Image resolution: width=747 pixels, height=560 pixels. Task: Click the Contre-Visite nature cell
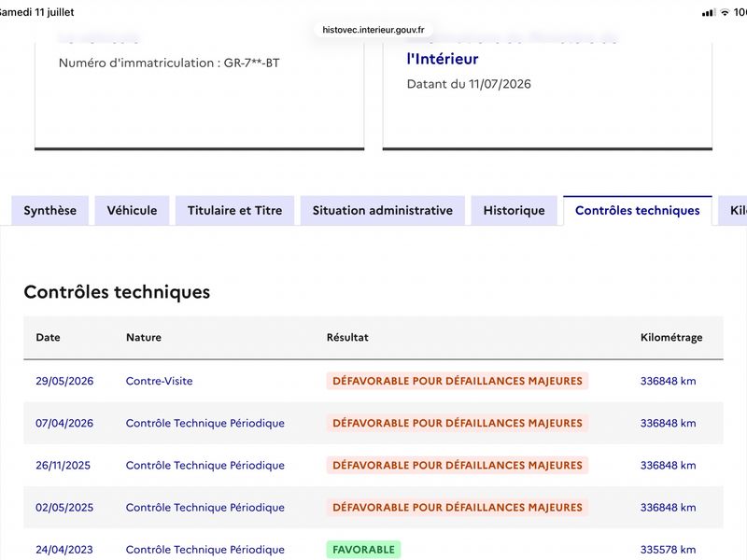tap(159, 381)
